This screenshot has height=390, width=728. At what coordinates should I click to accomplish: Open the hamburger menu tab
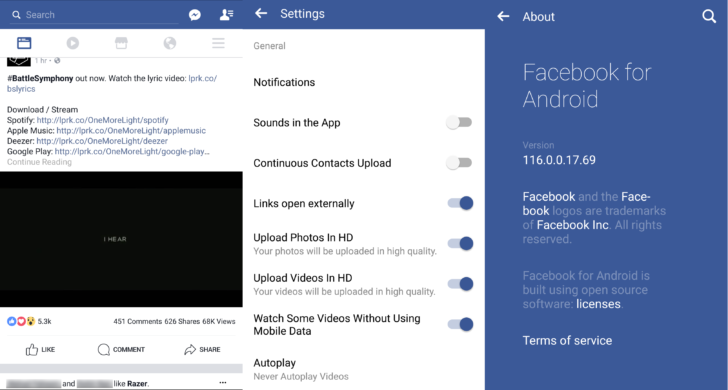point(218,43)
